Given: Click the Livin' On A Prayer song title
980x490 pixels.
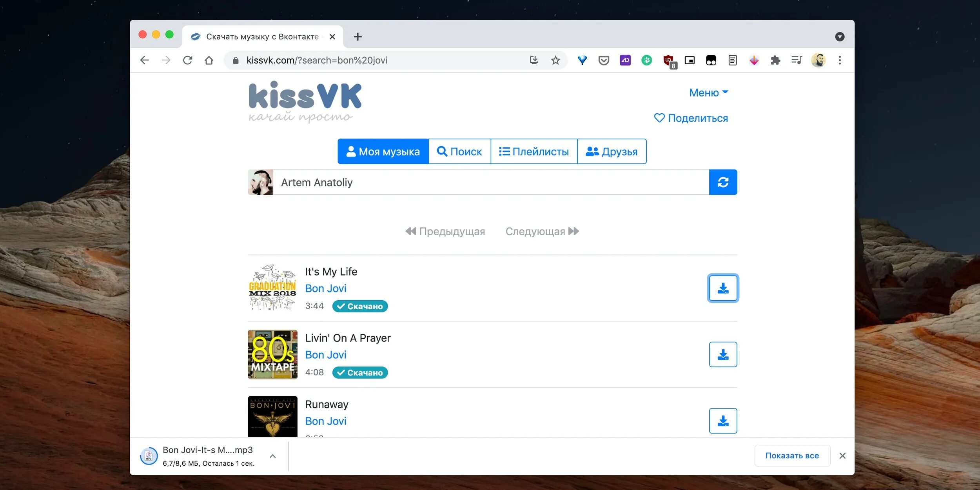Looking at the screenshot, I should coord(348,338).
